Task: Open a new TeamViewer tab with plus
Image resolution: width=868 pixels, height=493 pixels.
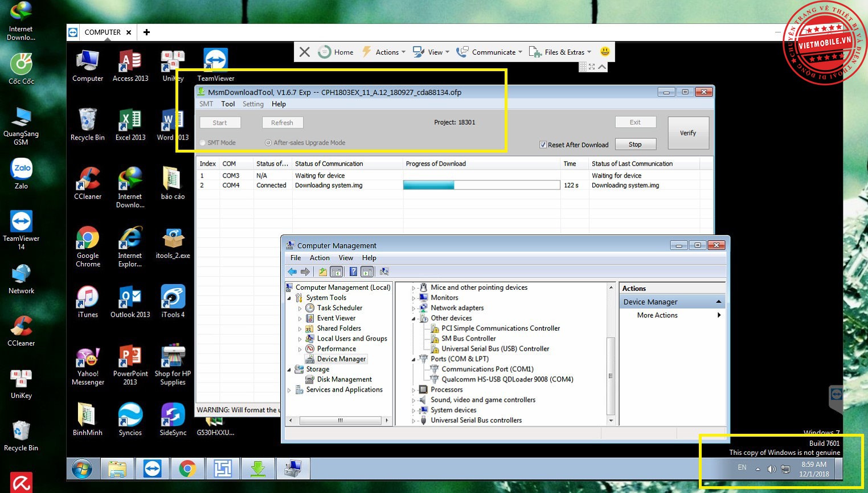Action: tap(146, 32)
